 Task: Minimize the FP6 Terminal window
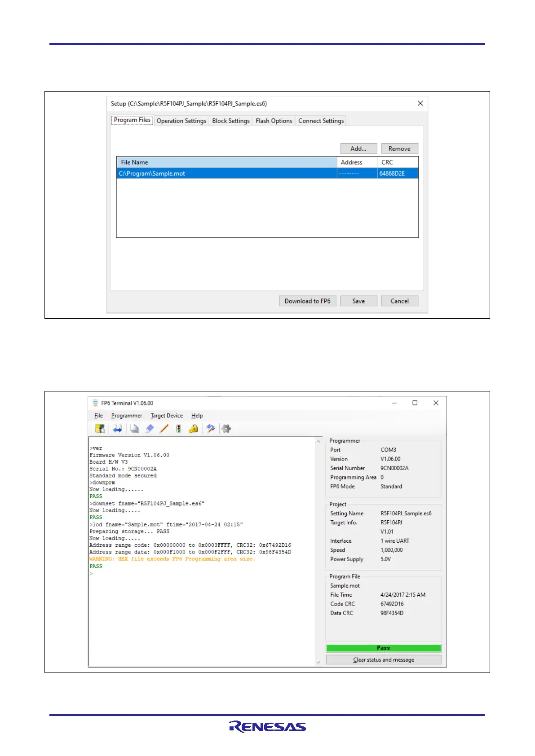(x=394, y=403)
